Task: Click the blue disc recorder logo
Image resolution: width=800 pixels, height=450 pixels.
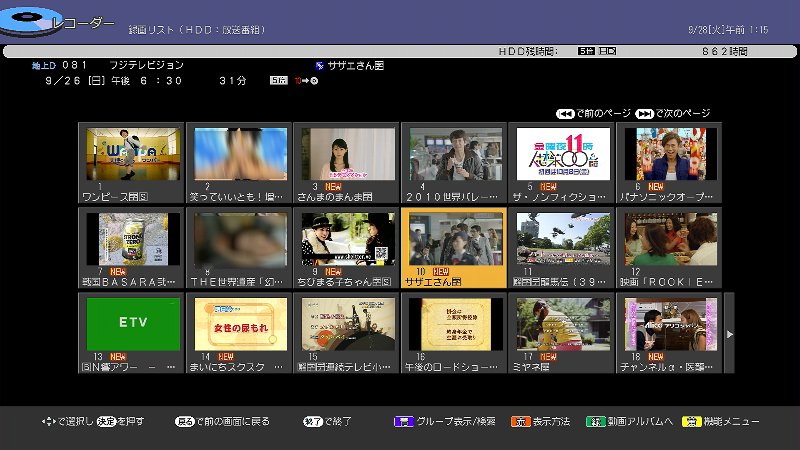Action: 24,20
